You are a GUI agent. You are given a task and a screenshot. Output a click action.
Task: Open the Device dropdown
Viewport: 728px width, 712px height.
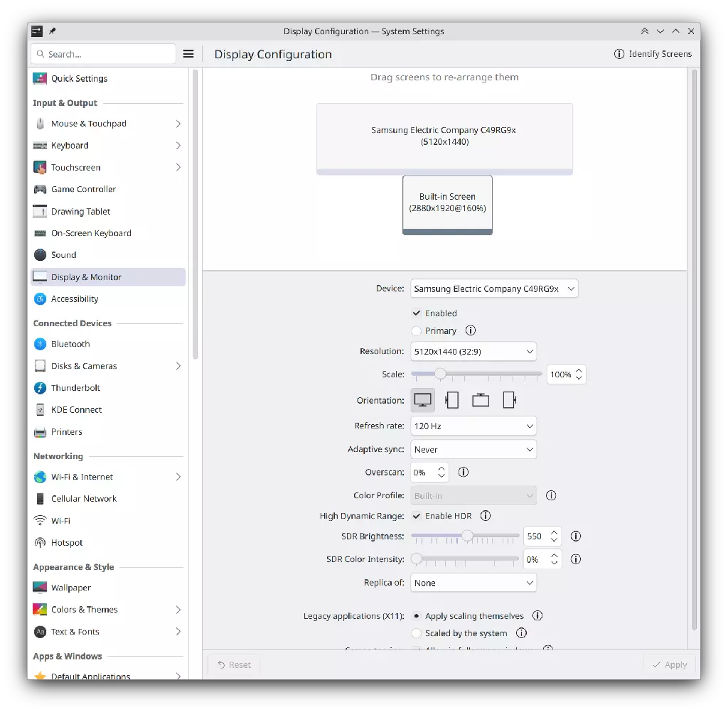tap(494, 288)
